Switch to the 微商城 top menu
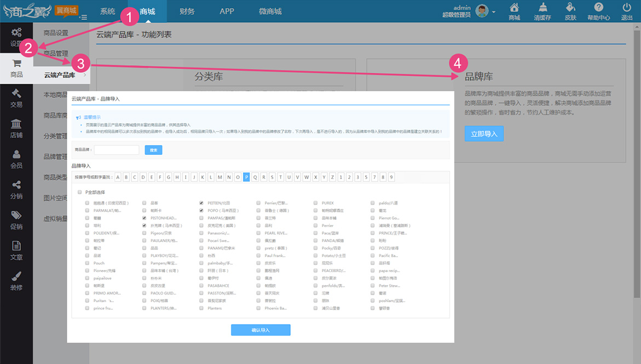The image size is (641, 364). tap(270, 11)
